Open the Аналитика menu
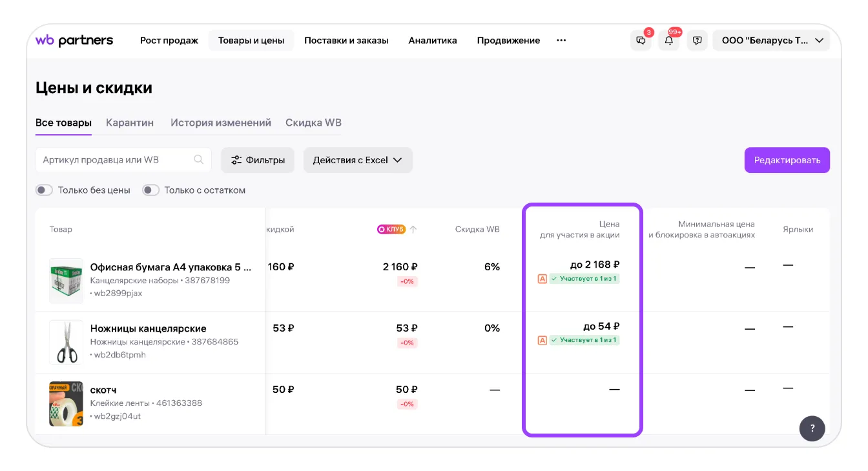The image size is (868, 471). pyautogui.click(x=433, y=40)
